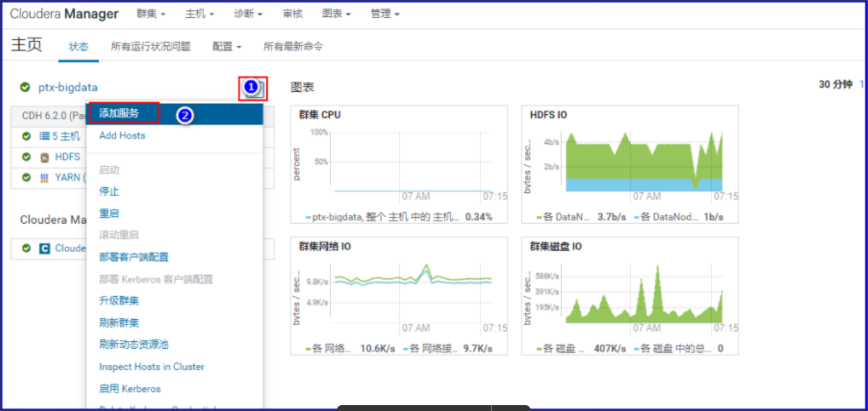Open the Cloudera Management Service link
Screen dimensions: 868x411
[71, 248]
